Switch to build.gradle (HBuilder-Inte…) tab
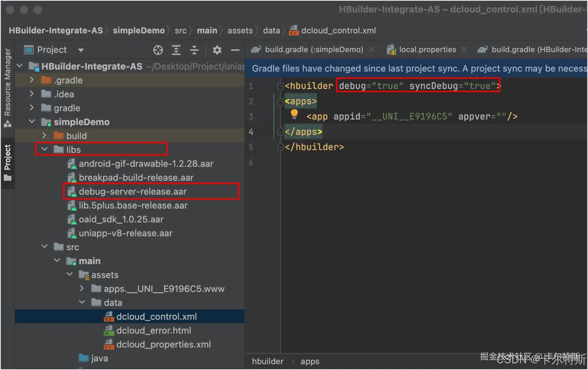Viewport: 588px width, 370px height. (x=532, y=49)
